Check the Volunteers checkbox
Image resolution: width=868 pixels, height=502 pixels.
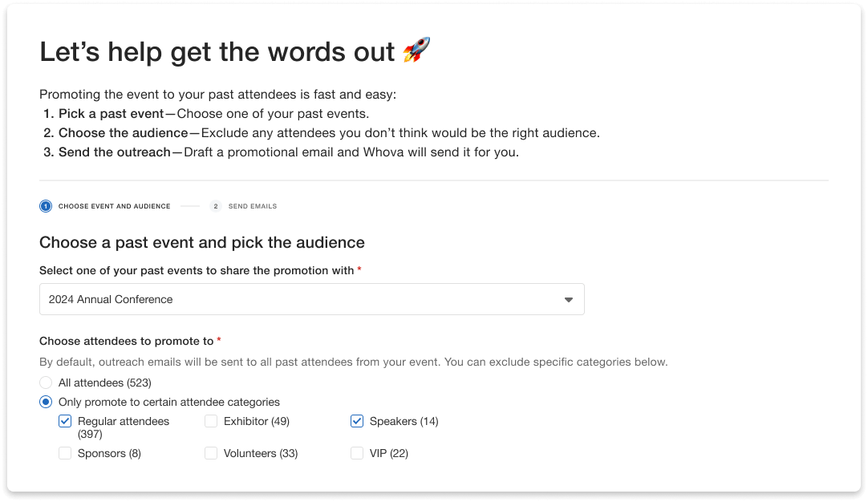tap(211, 453)
